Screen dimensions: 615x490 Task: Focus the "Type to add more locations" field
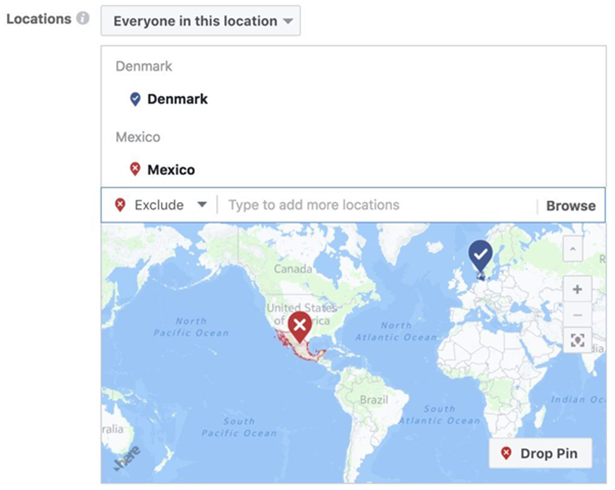pos(375,205)
